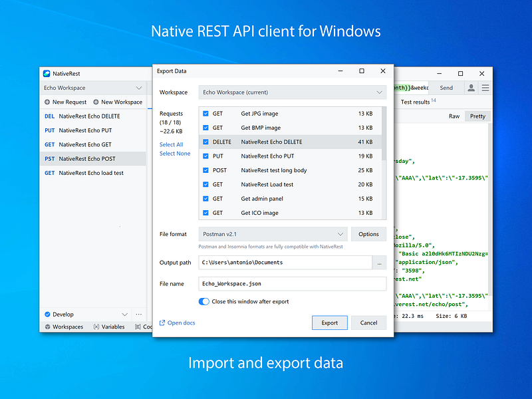Select NativeRest Echo GET in sidebar
This screenshot has height=399, width=532.
[x=93, y=144]
